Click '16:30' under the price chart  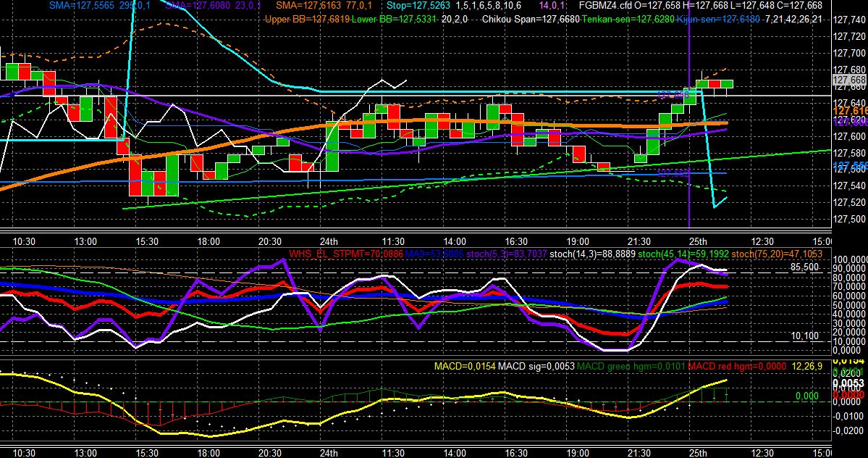pos(516,241)
